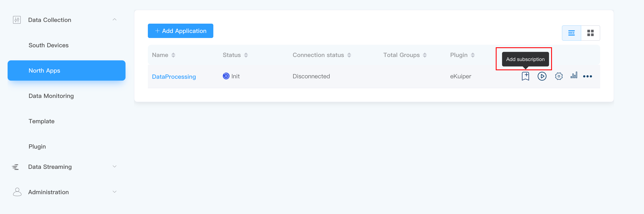
Task: Click the Administration user icon
Action: (17, 192)
